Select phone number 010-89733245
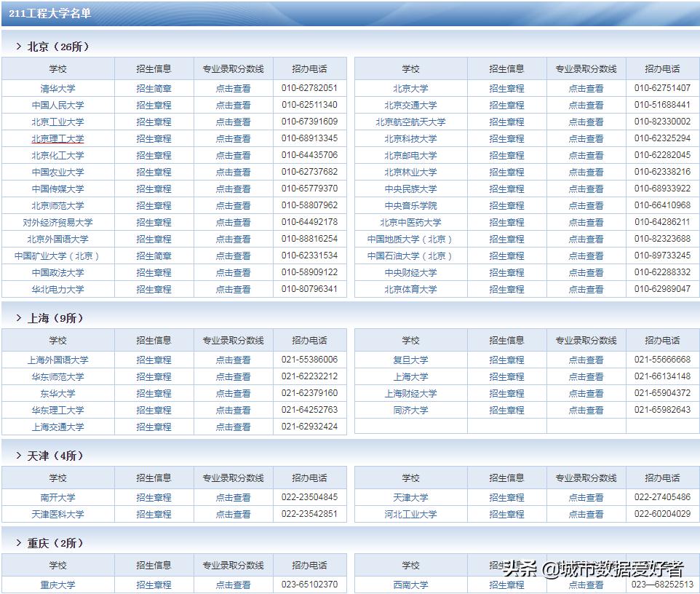The image size is (700, 594). 662,256
